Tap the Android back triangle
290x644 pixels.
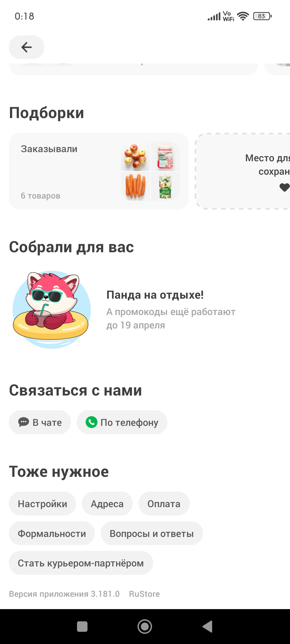[x=207, y=627]
